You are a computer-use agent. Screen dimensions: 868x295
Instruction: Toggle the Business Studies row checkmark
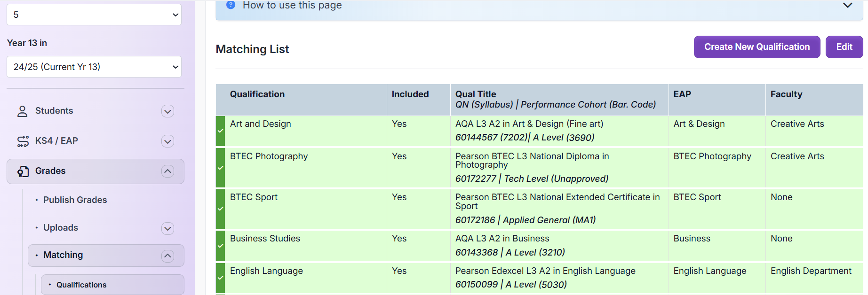coord(220,246)
